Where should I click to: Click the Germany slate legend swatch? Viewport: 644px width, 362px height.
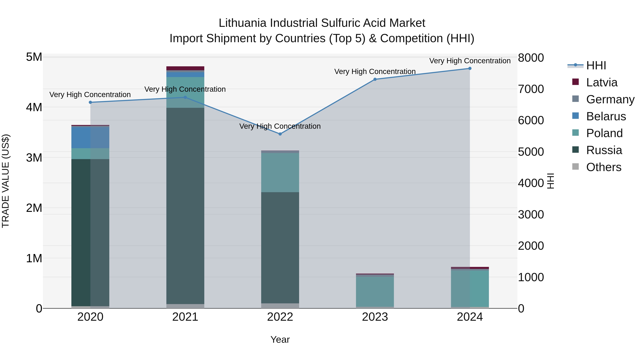[x=575, y=99]
